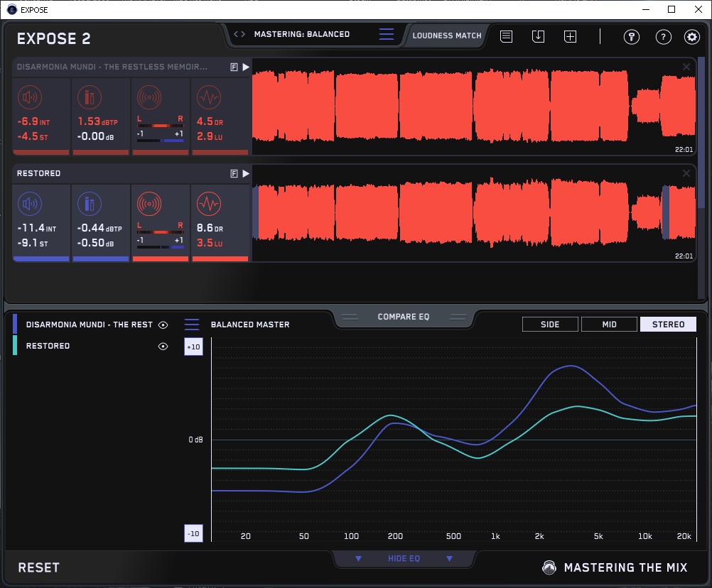Open the license key icon
Viewport: 712px width, 588px height.
click(x=632, y=37)
